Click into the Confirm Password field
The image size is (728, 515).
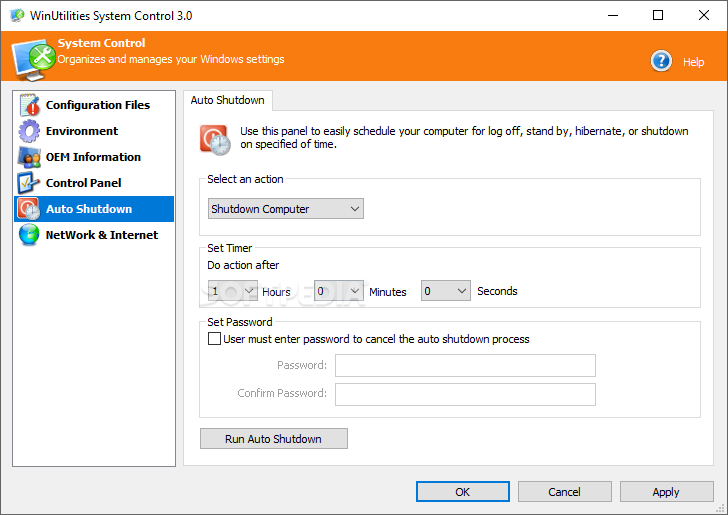point(465,394)
